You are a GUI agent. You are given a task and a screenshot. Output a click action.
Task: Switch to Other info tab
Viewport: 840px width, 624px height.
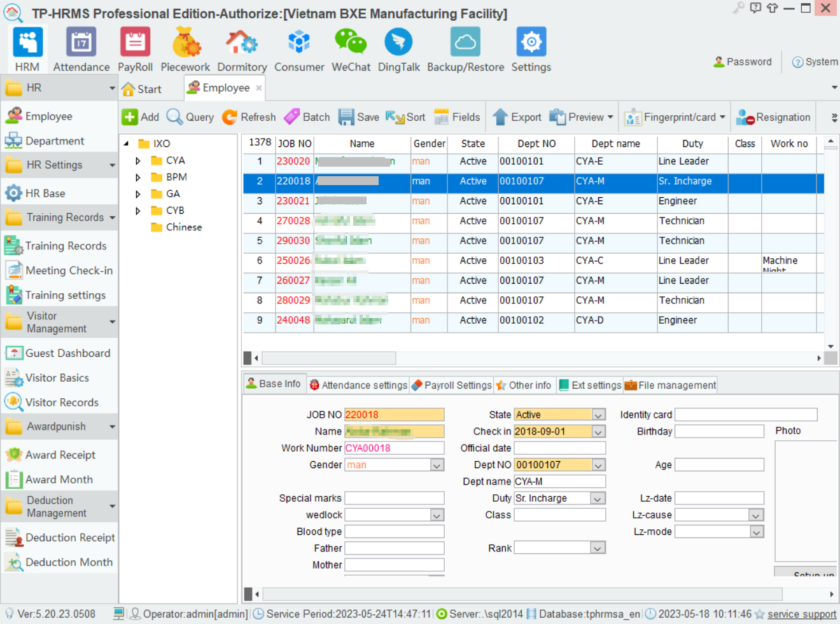524,385
